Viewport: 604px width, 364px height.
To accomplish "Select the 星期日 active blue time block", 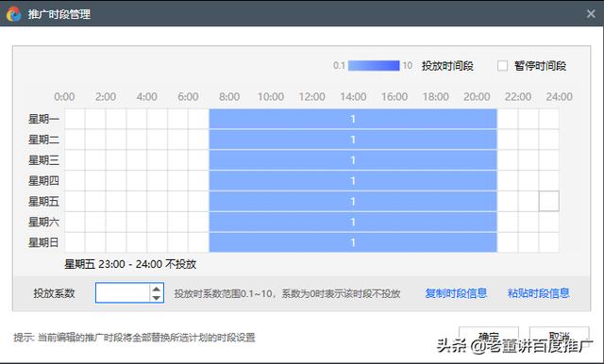I will [353, 242].
